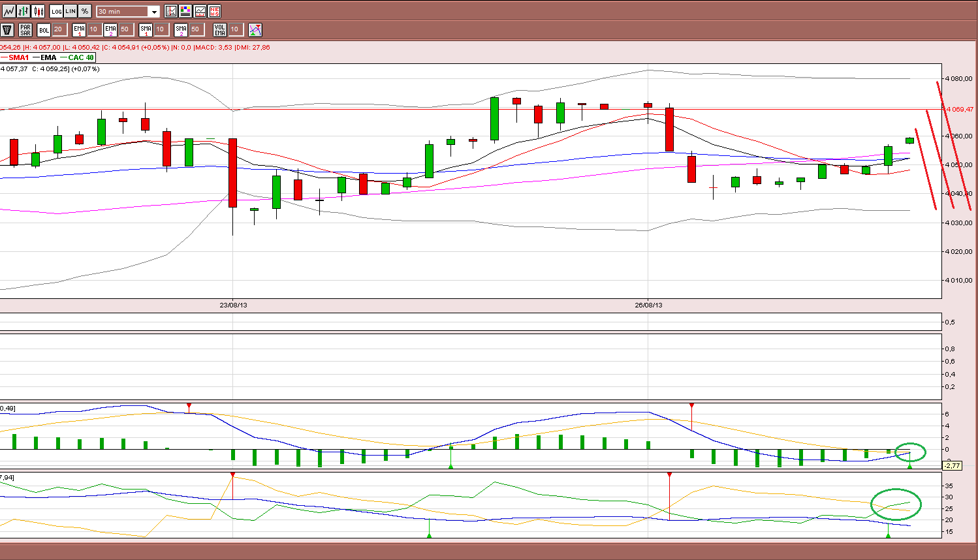Click the H: 4 057,00 high value
The height and width of the screenshot is (560, 978).
tap(42, 47)
